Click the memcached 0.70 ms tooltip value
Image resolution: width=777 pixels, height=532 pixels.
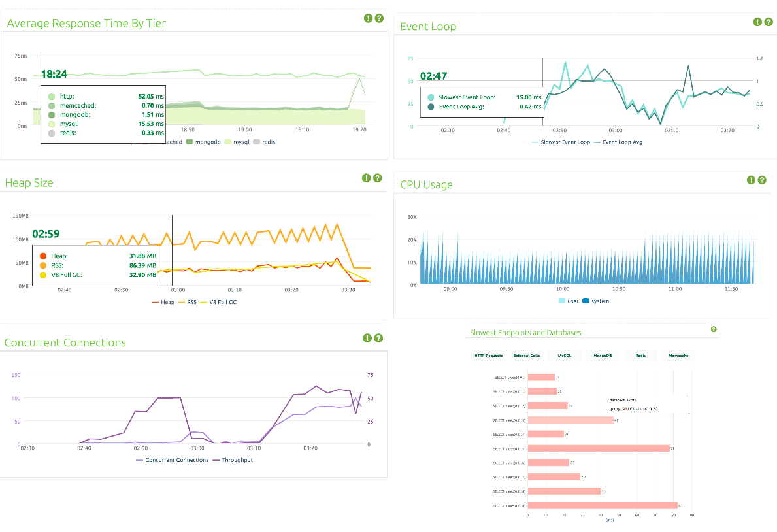[153, 106]
